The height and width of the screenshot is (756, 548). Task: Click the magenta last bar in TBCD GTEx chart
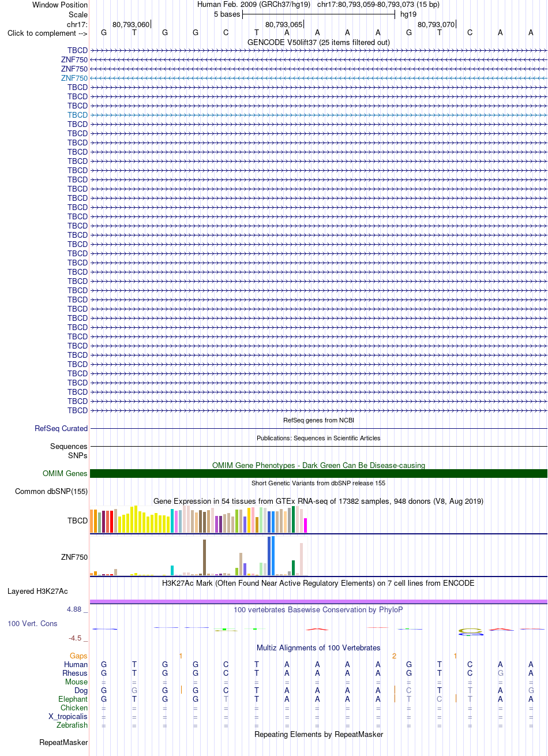point(306,525)
